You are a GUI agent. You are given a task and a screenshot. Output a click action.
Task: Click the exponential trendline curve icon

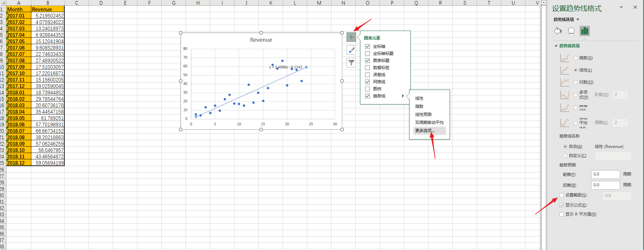[565, 58]
